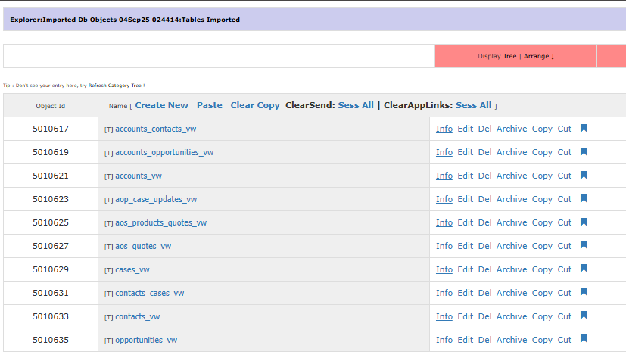Archive the contacts_cases_vw entry
Screen dimensions: 626x364
tap(512, 294)
